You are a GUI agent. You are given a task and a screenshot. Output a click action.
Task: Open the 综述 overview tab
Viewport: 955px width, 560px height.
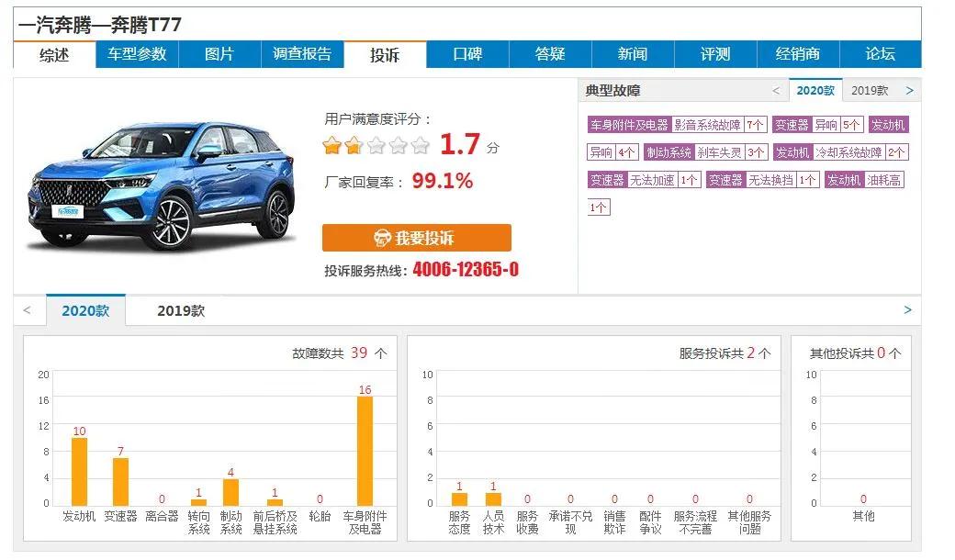(x=54, y=54)
